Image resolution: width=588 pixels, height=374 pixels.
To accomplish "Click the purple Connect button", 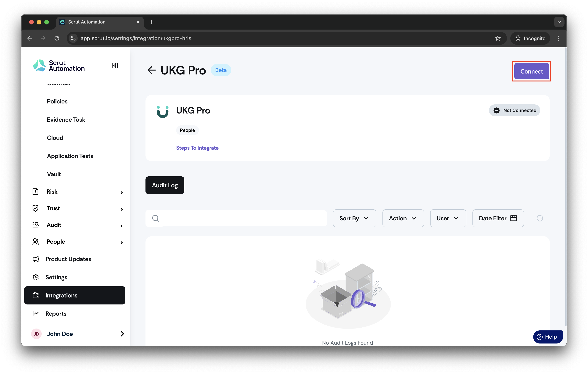I will coord(531,71).
